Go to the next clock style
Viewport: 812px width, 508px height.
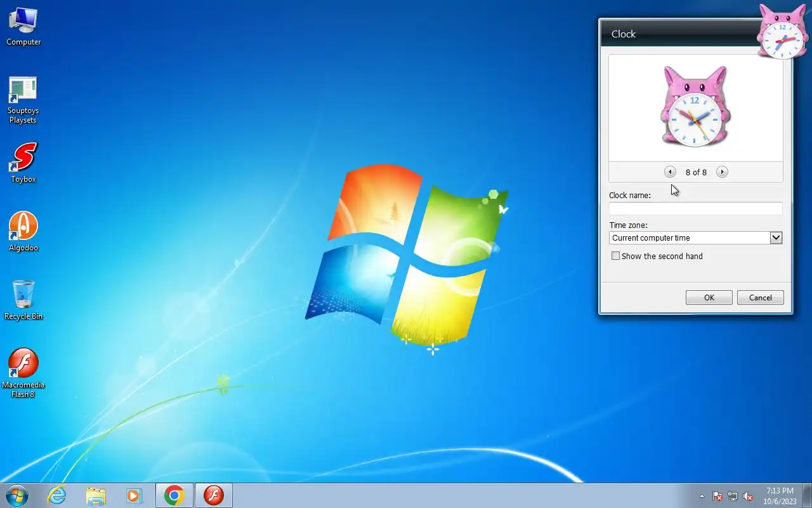[722, 172]
